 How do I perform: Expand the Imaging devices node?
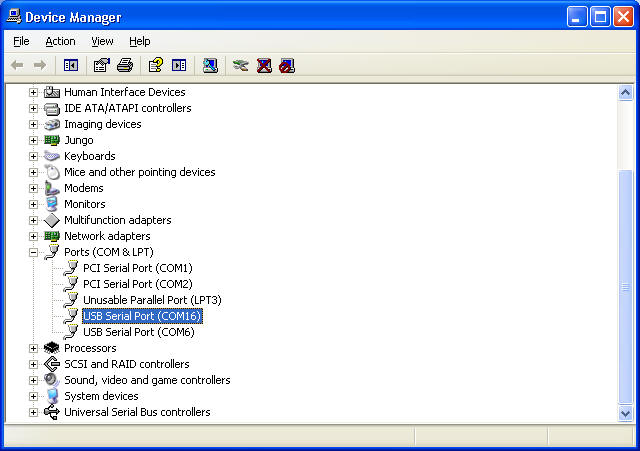coord(33,124)
